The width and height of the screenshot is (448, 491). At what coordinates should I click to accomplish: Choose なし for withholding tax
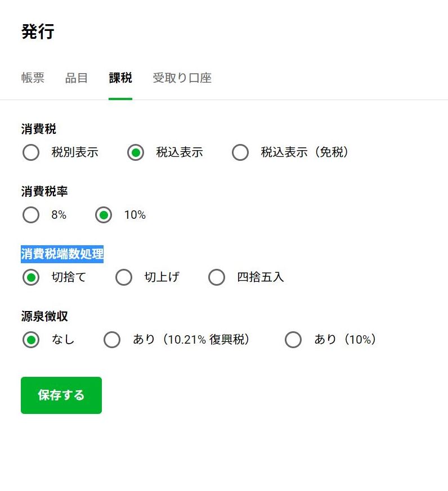click(31, 340)
